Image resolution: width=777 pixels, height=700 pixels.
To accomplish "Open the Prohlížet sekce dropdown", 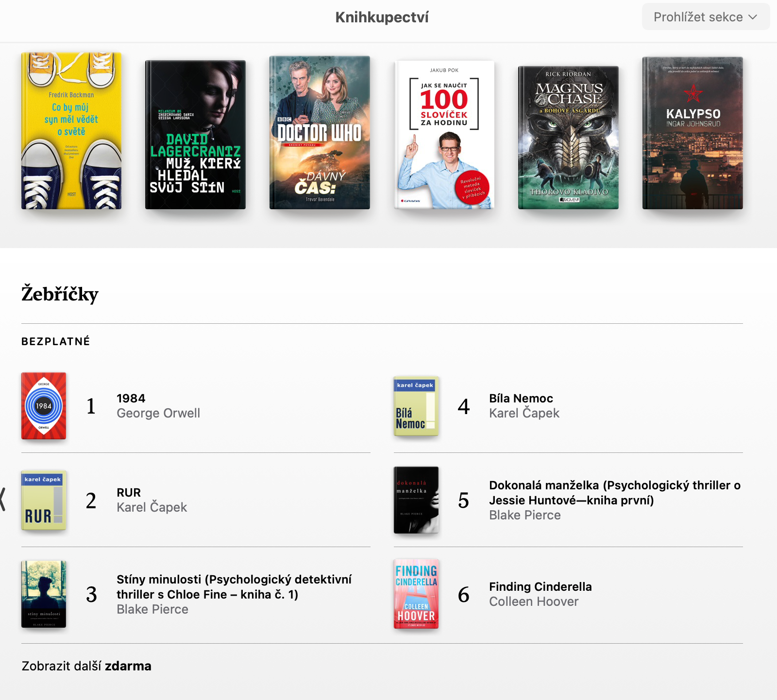I will tap(706, 17).
